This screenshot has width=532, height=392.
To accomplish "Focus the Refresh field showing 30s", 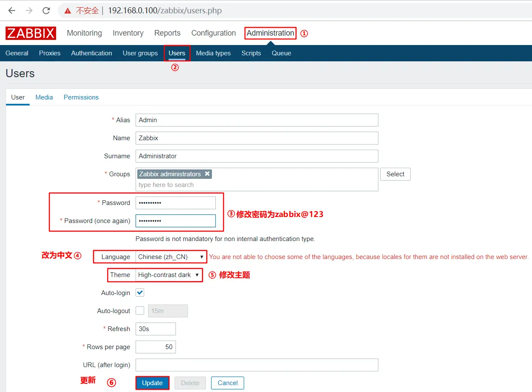I will [156, 329].
